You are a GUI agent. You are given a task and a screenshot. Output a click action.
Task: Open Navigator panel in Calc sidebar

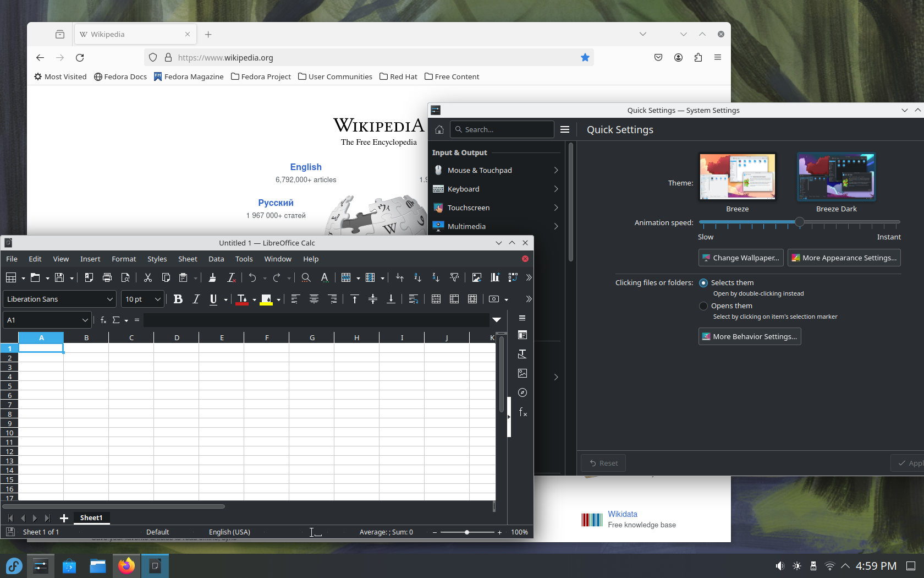(522, 392)
